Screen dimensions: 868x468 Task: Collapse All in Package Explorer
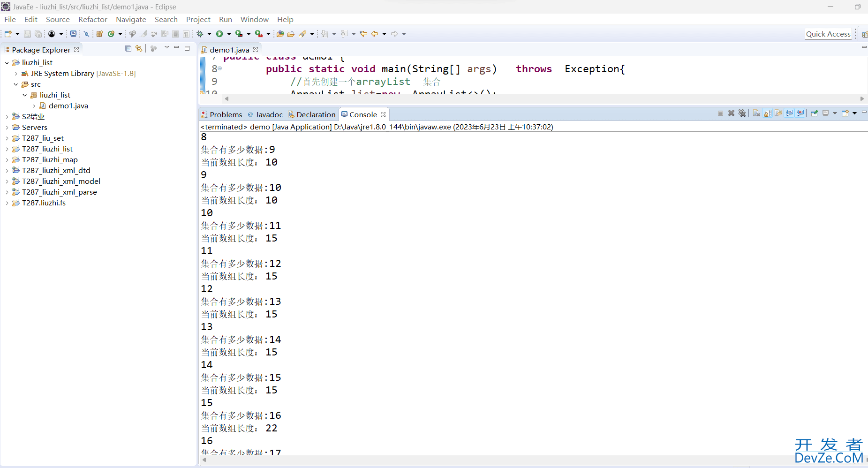(x=128, y=48)
